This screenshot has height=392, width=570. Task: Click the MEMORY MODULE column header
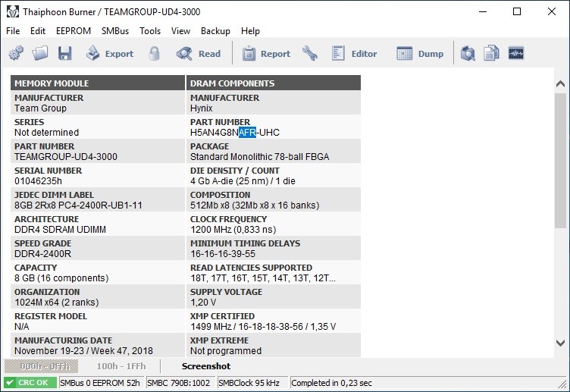pyautogui.click(x=98, y=83)
